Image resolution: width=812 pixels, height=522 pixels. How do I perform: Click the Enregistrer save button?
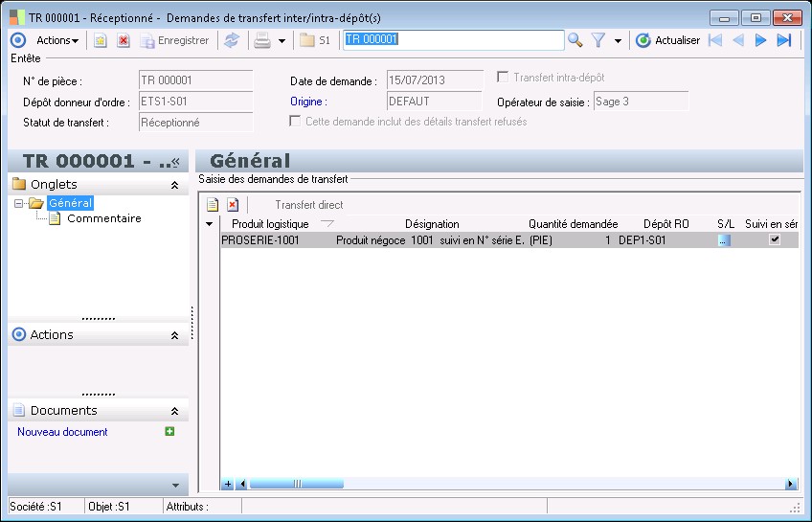click(175, 40)
